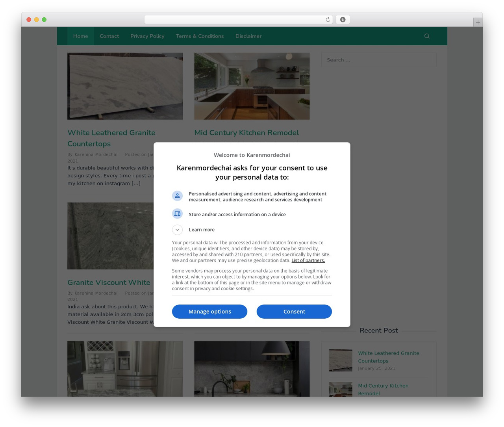Open the dark kitchen pendant lamp image
Viewport: 504px width, 427px height.
252,369
